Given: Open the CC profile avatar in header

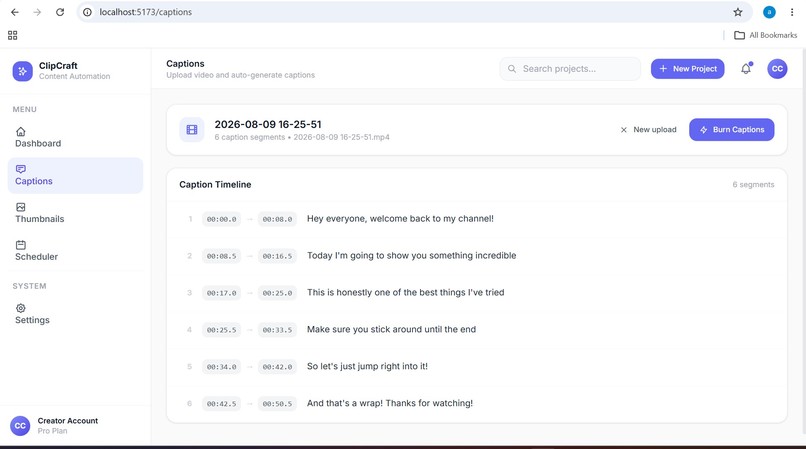Looking at the screenshot, I should tap(777, 68).
